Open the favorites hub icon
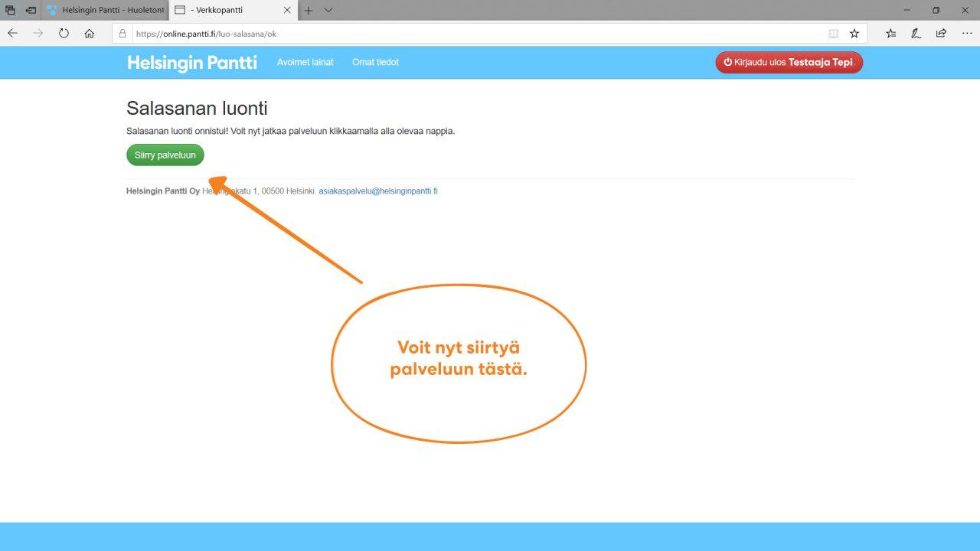This screenshot has height=551, width=980. [x=891, y=34]
